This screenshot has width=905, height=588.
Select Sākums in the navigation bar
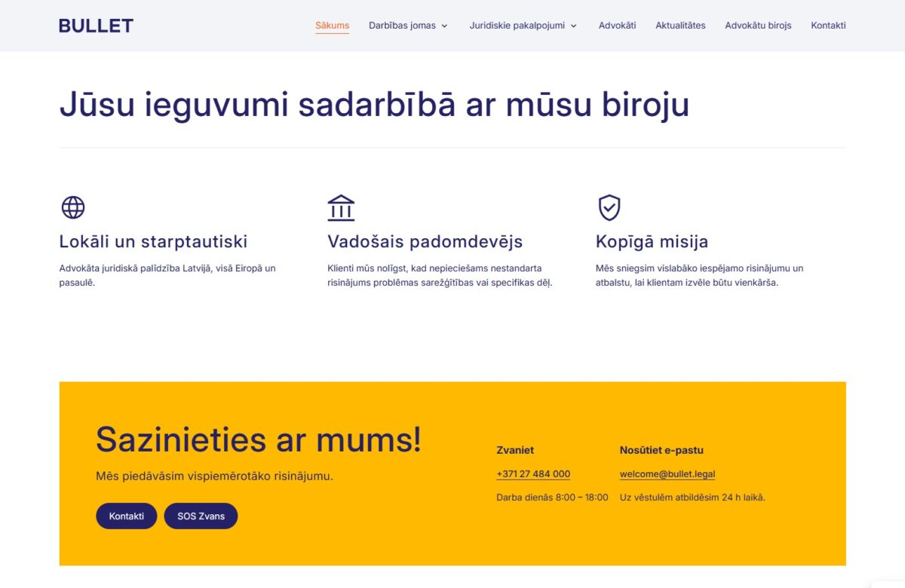tap(332, 25)
